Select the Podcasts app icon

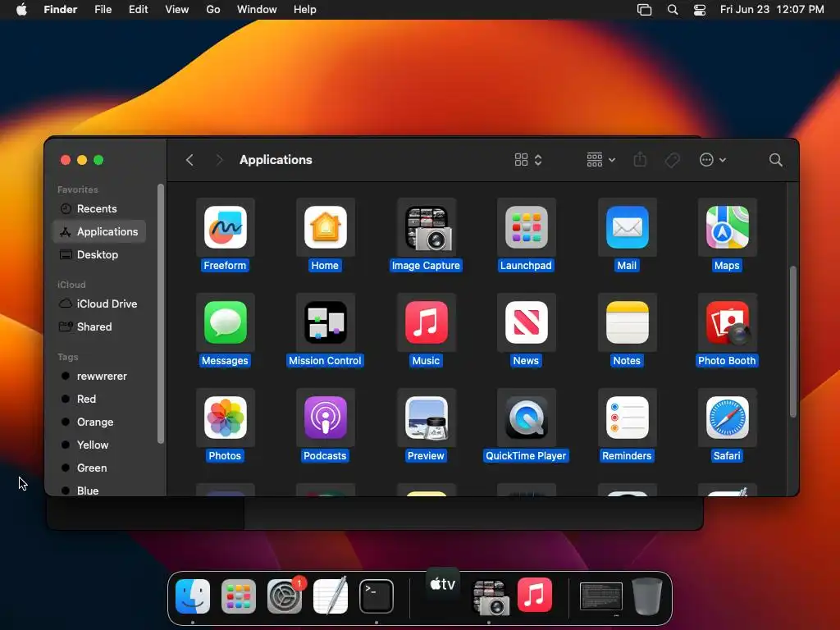325,418
